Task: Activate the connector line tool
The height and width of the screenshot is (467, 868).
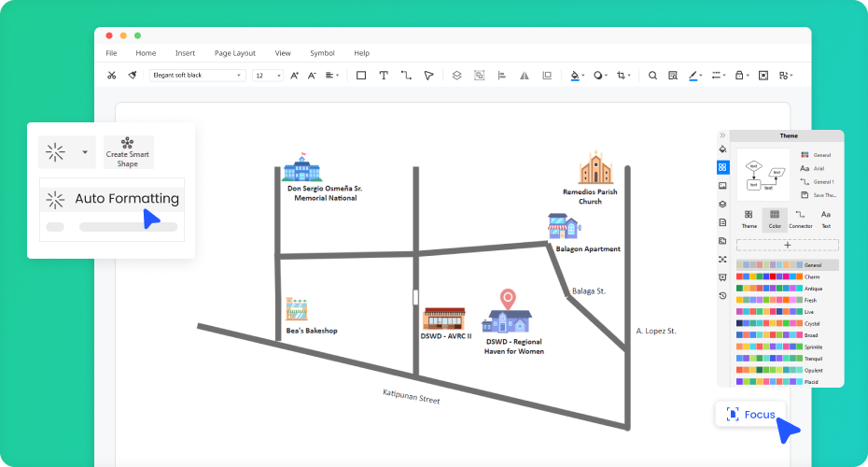Action: 406,76
